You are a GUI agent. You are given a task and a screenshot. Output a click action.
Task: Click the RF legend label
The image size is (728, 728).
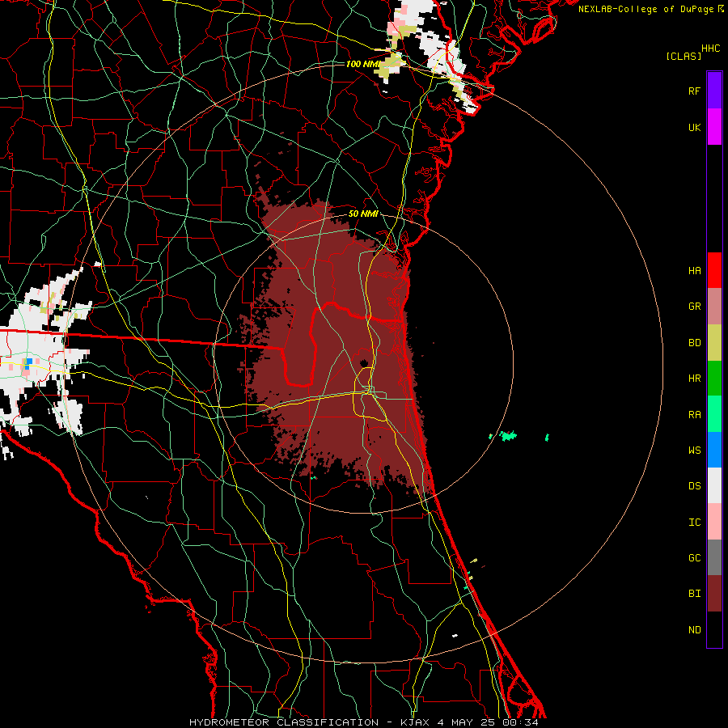click(x=695, y=91)
